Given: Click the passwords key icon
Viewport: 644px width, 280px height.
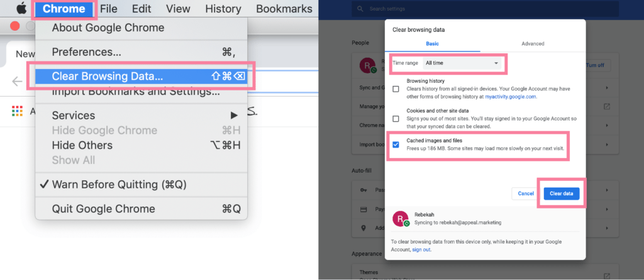Looking at the screenshot, I should [x=363, y=190].
